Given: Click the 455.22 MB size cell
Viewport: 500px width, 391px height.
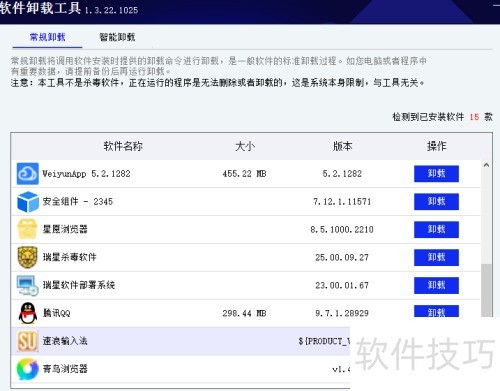Looking at the screenshot, I should click(x=244, y=174).
